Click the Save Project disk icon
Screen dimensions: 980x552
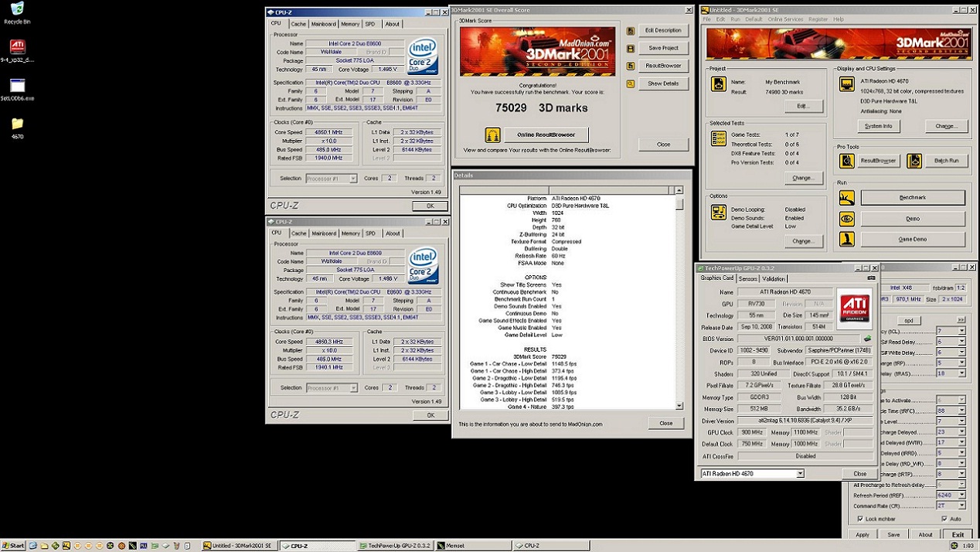pyautogui.click(x=631, y=49)
